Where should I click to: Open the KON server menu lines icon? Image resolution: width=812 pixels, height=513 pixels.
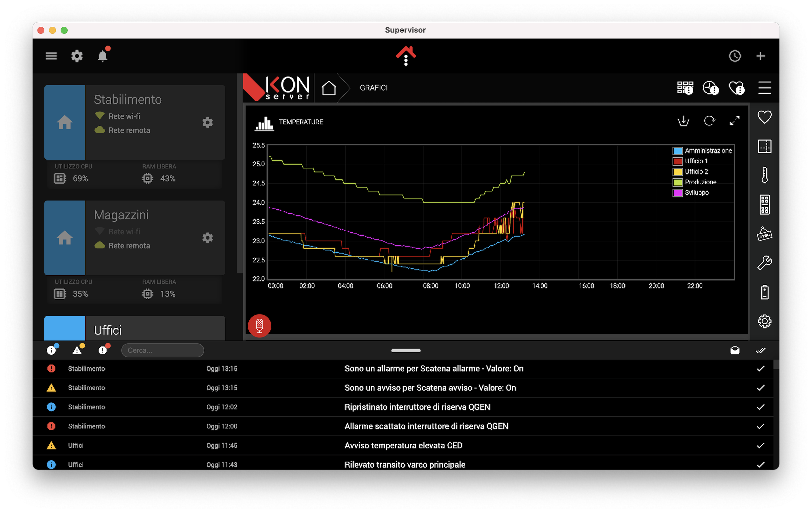click(764, 88)
